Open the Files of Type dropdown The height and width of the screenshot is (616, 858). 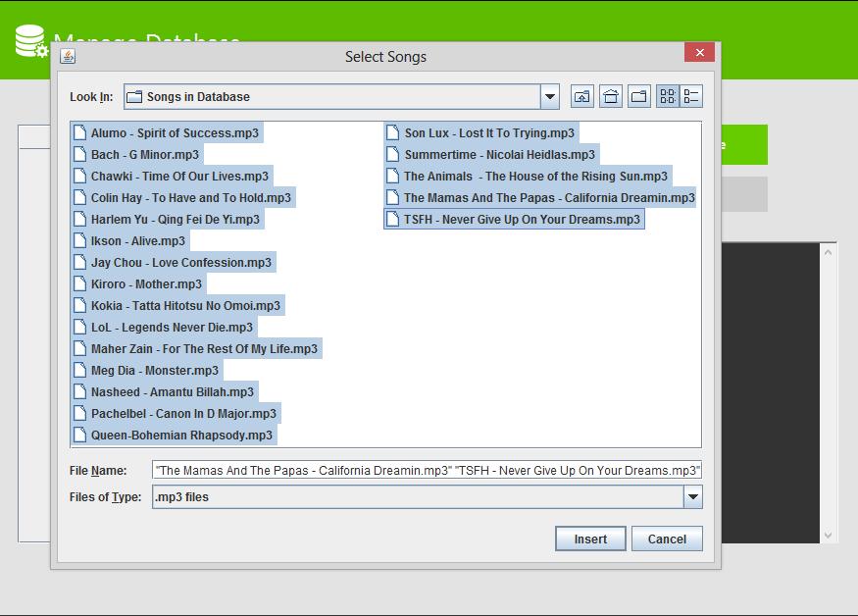pos(693,497)
